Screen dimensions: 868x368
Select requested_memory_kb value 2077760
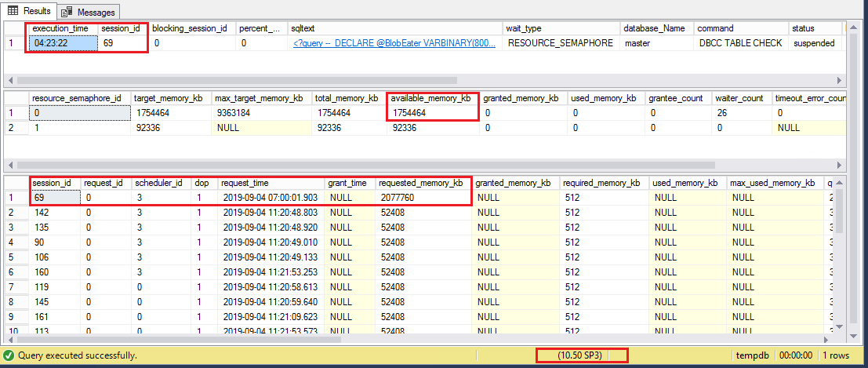[424, 197]
